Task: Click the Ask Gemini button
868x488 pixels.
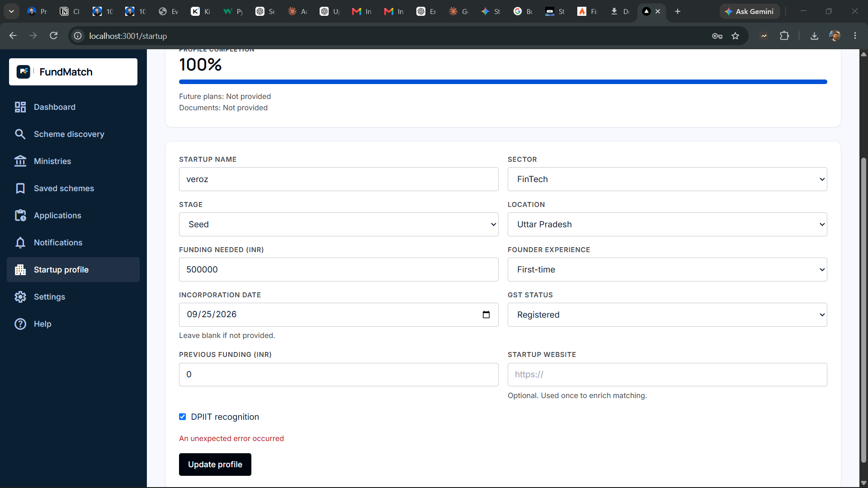Action: click(x=750, y=11)
